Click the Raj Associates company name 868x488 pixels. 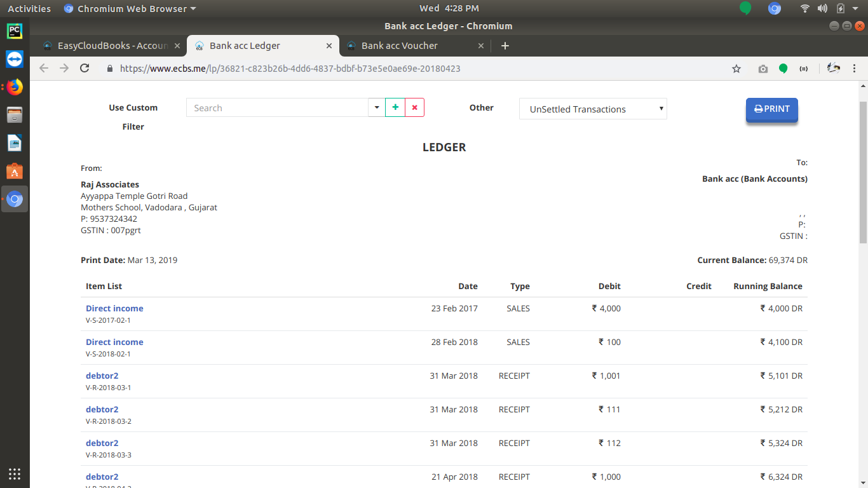coord(110,184)
